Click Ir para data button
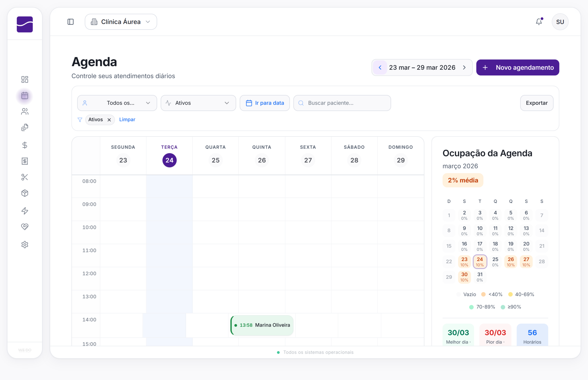The image size is (588, 380). click(x=265, y=103)
